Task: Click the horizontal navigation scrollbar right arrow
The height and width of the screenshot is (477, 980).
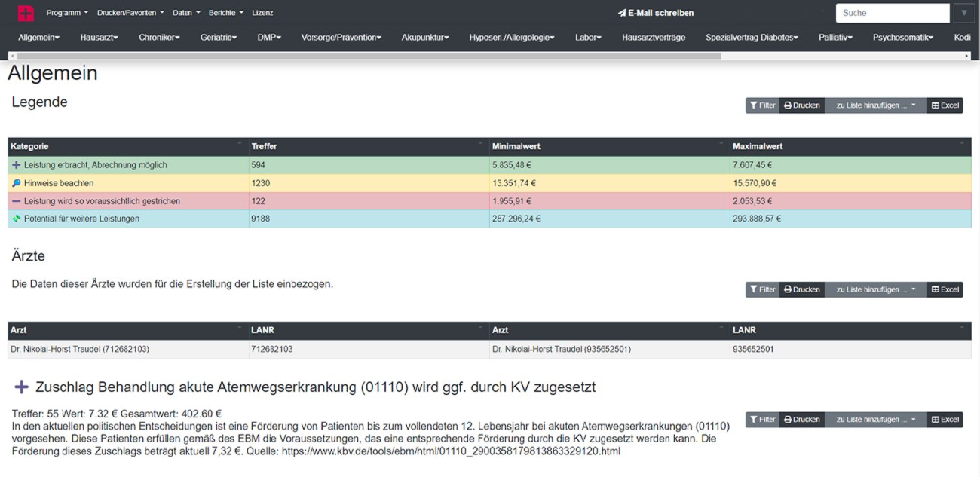Action: (x=966, y=56)
